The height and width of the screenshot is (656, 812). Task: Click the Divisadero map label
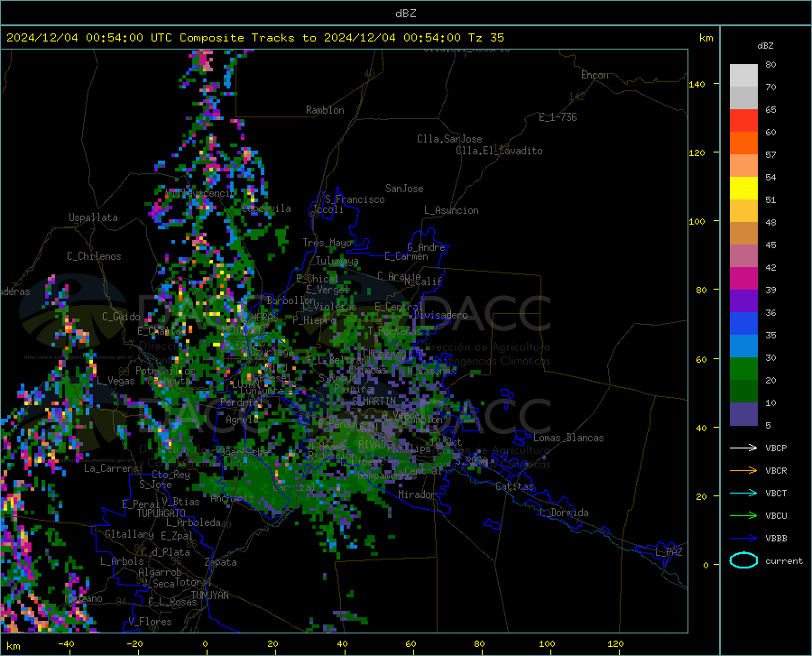(x=440, y=315)
